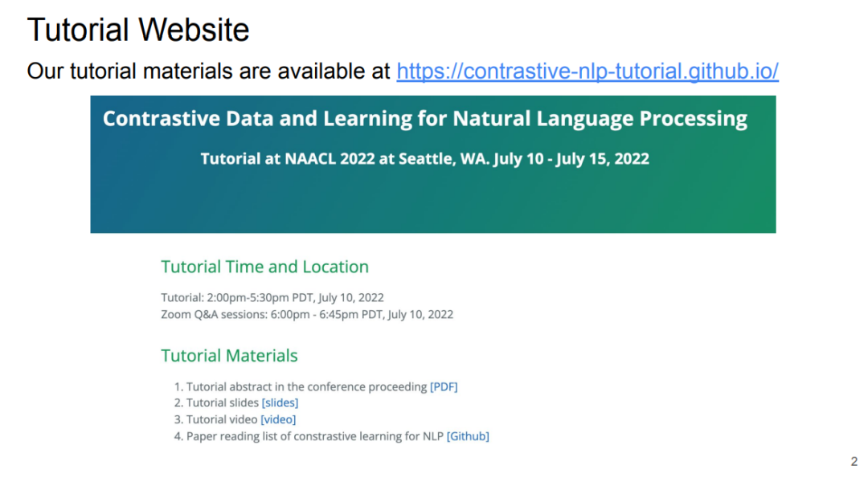Open the [video] tutorial link
The height and width of the screenshot is (482, 868).
tap(278, 419)
